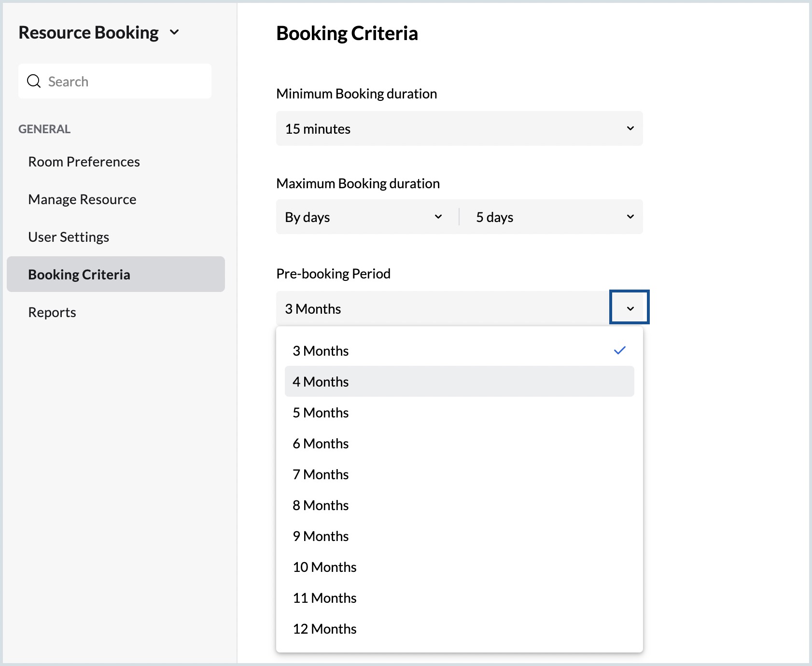This screenshot has height=666, width=812.
Task: Click the blue checkmark beside 3 Months
Action: click(620, 350)
